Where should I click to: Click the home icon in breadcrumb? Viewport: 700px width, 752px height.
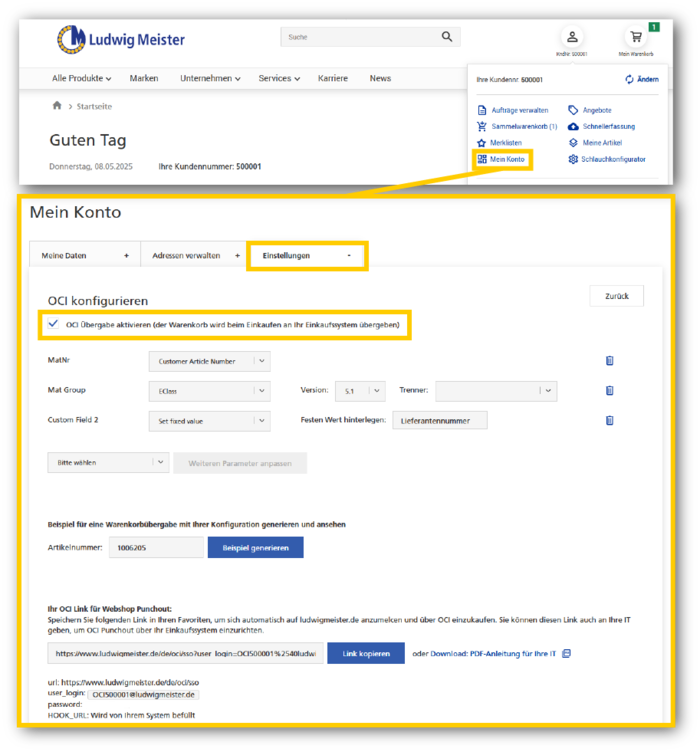pos(57,105)
